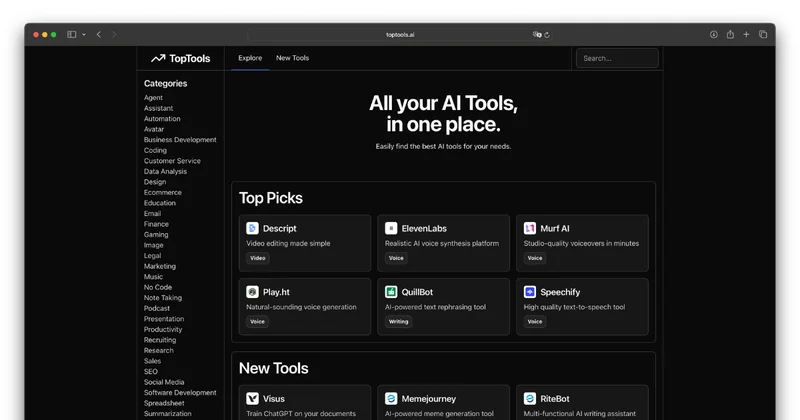This screenshot has height=420, width=800.
Task: Open the Descript tool icon
Action: pos(252,228)
